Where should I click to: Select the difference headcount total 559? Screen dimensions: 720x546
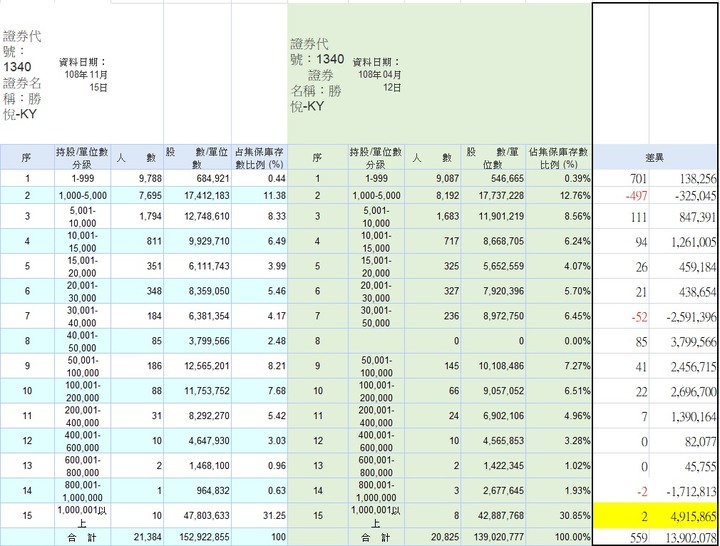click(x=621, y=537)
